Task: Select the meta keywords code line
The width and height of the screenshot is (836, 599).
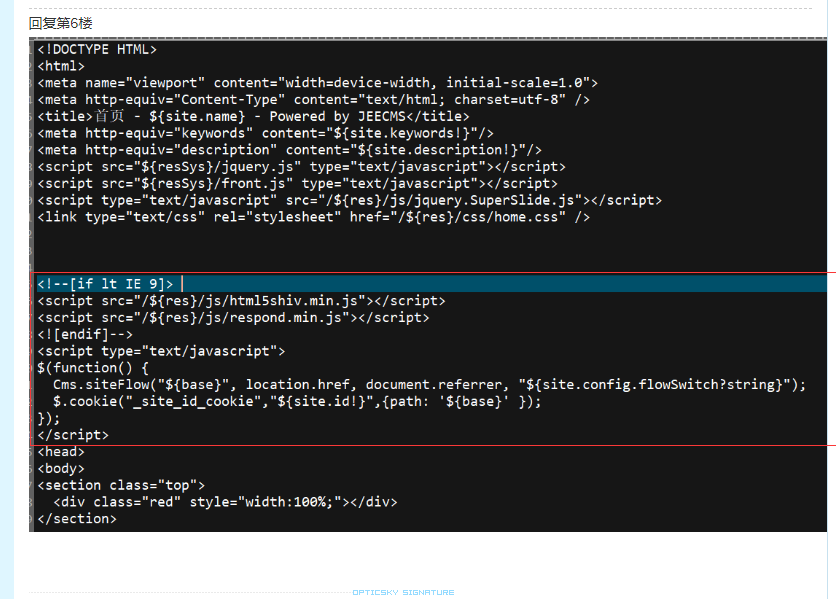Action: 266,133
